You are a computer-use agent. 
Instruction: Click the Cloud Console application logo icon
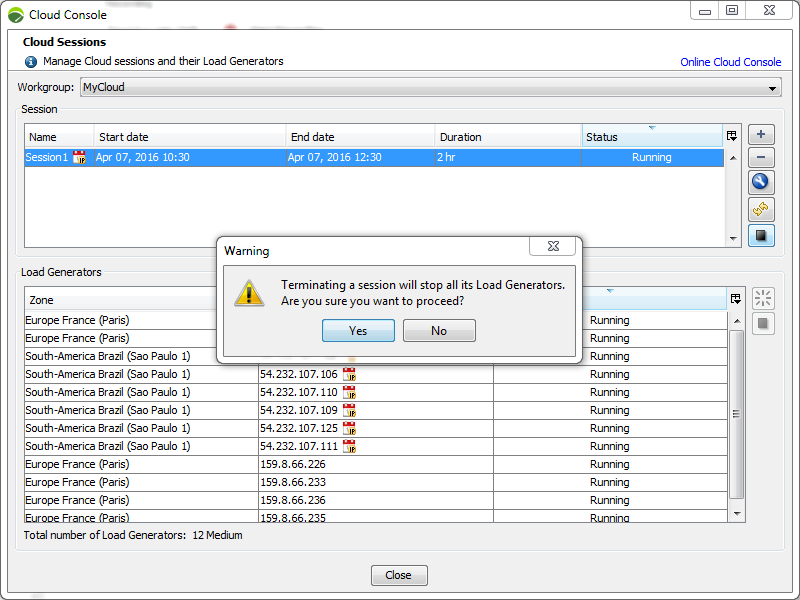pyautogui.click(x=16, y=15)
